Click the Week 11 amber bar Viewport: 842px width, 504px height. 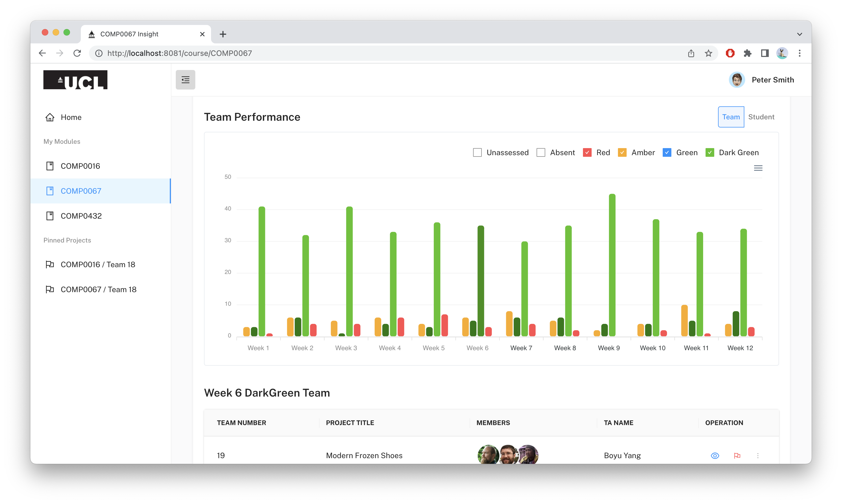(x=684, y=321)
